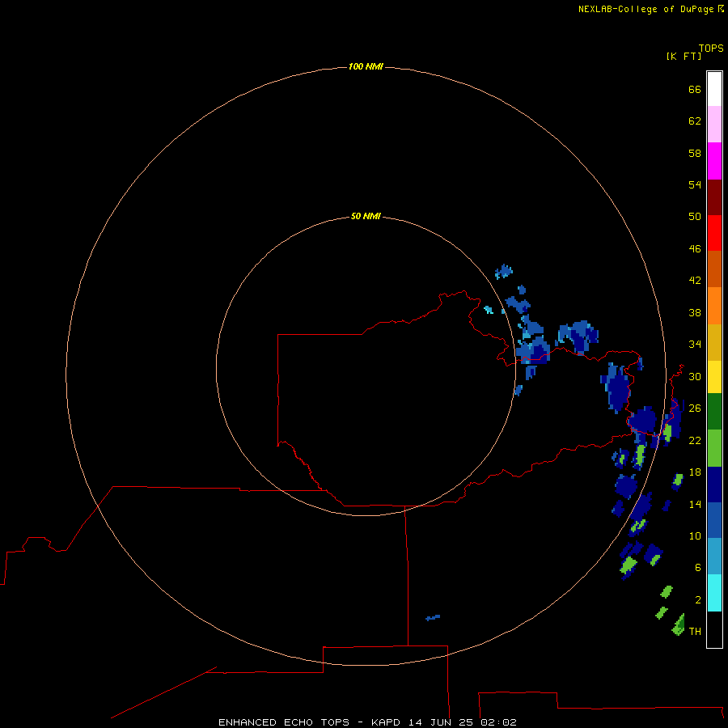Click the 30 legend value
The width and height of the screenshot is (728, 728).
[x=695, y=376]
